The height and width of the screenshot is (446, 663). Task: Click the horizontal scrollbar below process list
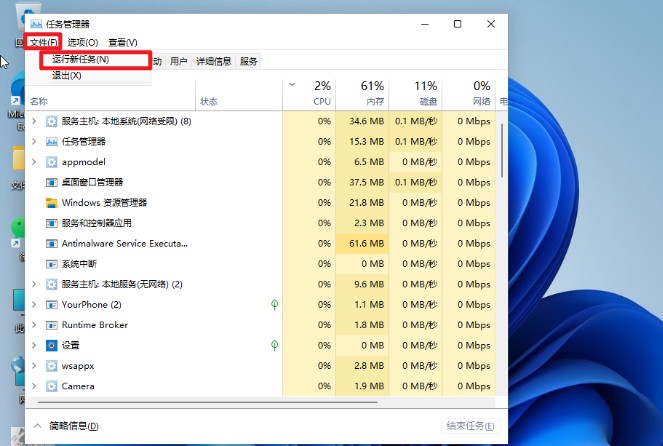point(208,402)
